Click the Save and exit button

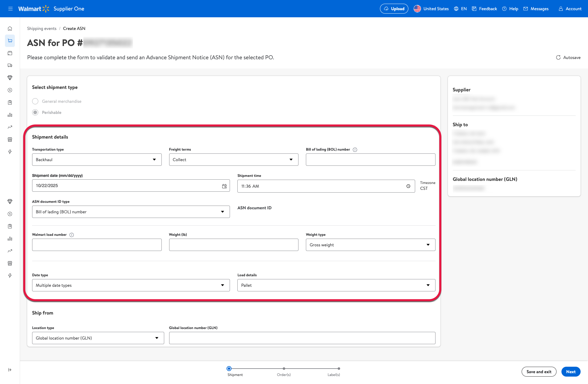pos(539,372)
